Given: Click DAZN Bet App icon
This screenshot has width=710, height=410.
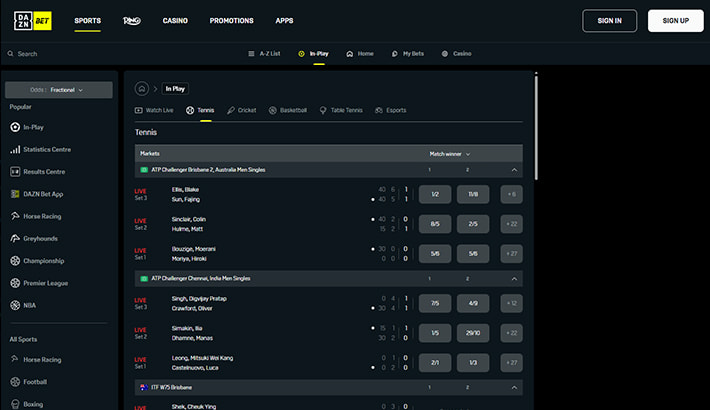Looking at the screenshot, I should [x=15, y=194].
